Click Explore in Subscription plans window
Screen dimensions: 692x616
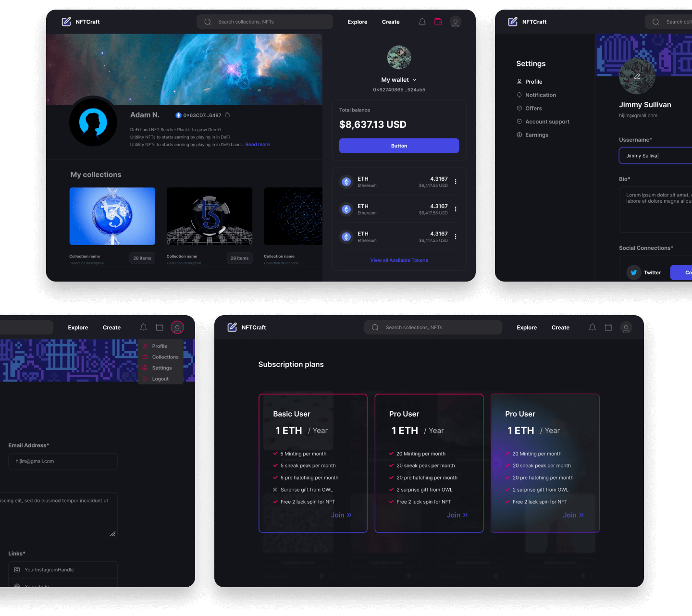pyautogui.click(x=527, y=327)
